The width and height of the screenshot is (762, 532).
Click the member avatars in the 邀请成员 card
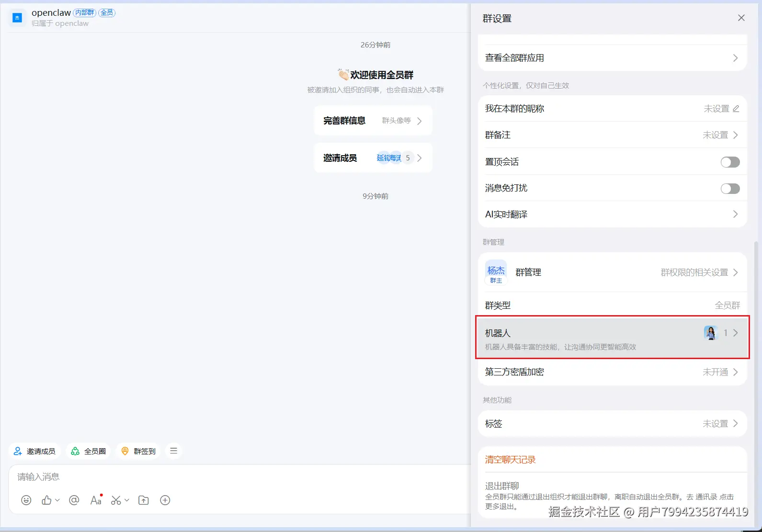point(395,158)
